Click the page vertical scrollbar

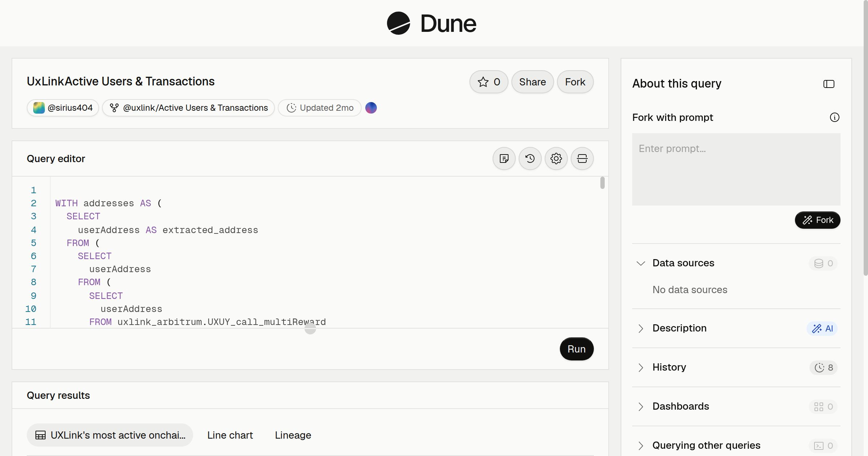[865, 138]
